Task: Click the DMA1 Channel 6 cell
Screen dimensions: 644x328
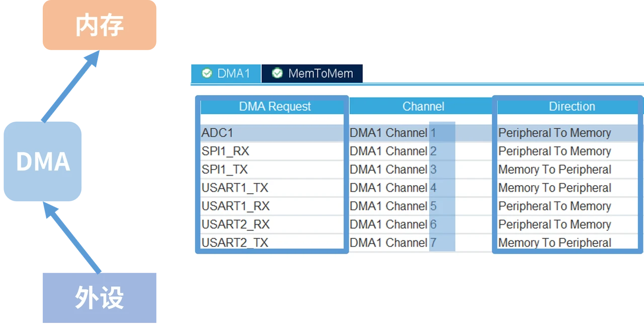Action: 421,224
